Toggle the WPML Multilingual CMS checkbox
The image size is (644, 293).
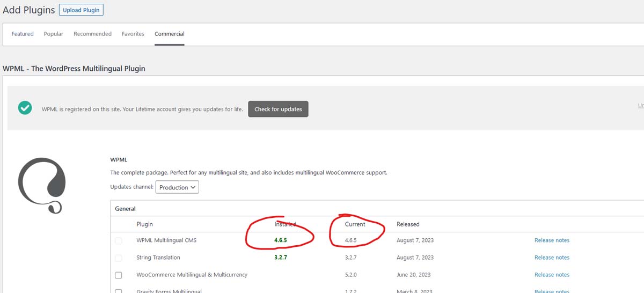pos(119,240)
